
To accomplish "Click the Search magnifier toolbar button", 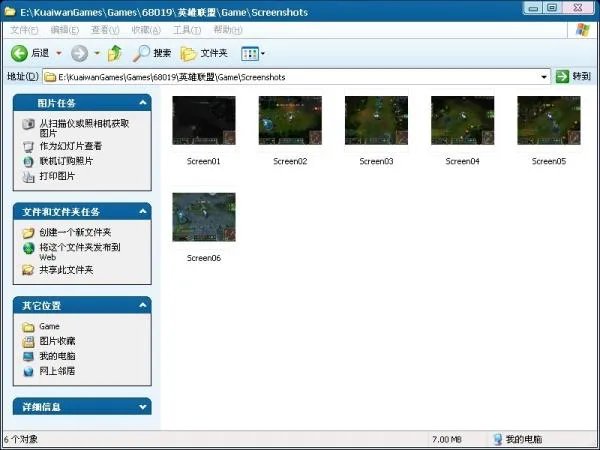I will [152, 53].
